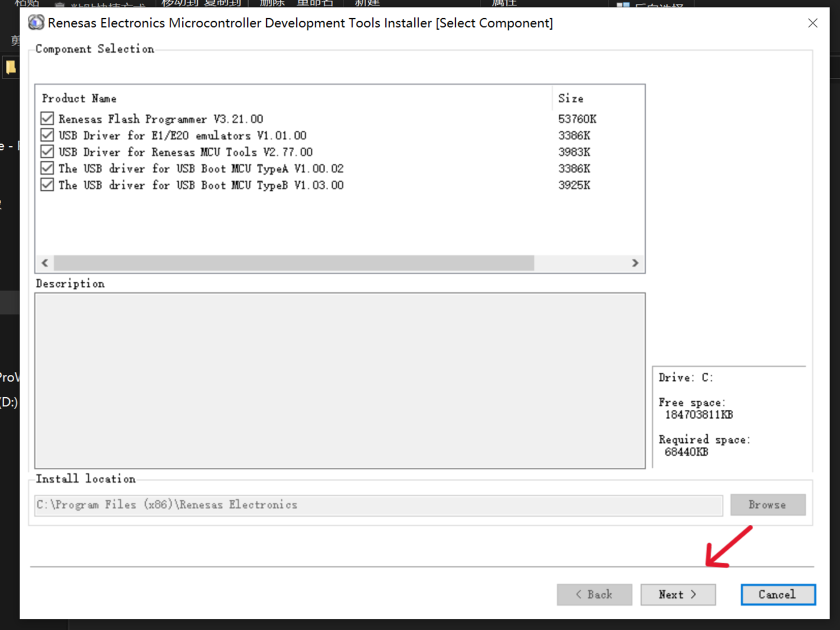Go Back to the previous installer page
The height and width of the screenshot is (630, 840).
594,595
